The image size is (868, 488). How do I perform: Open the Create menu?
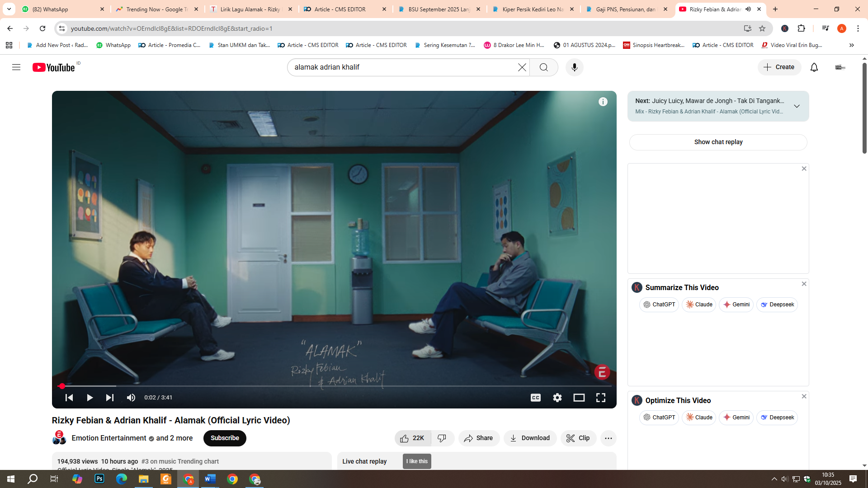(x=779, y=67)
